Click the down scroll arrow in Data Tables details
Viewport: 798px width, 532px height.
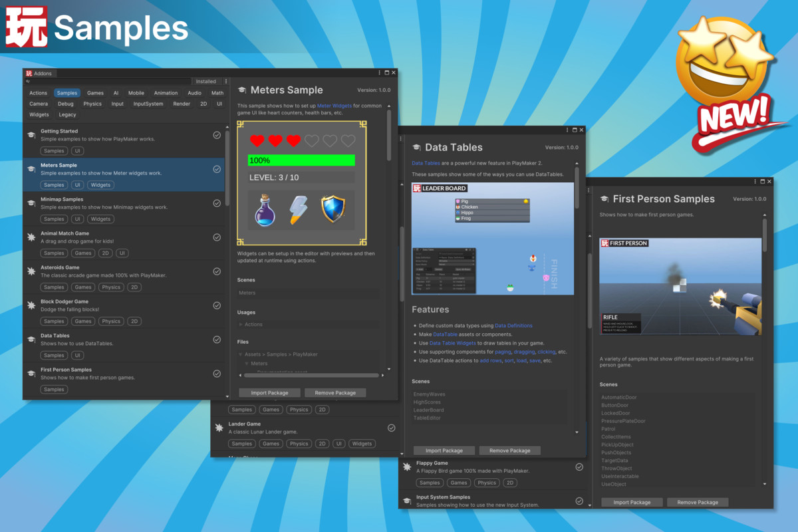(577, 432)
